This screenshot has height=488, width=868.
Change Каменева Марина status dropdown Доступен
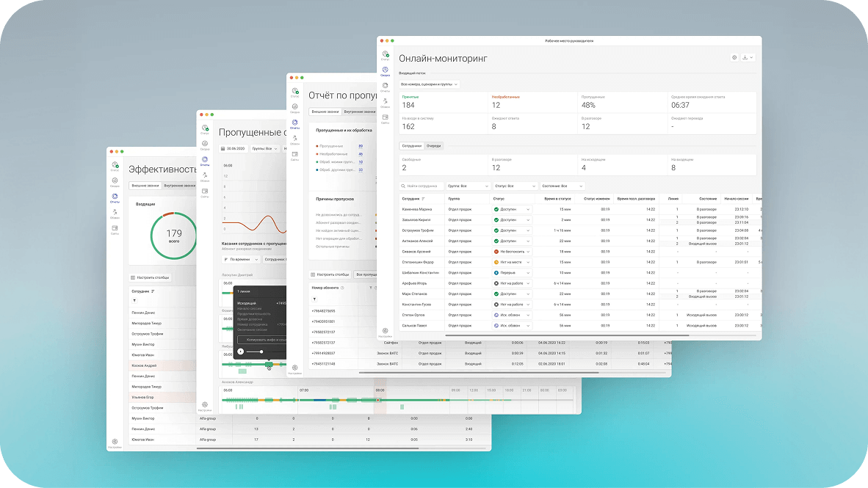[512, 210]
